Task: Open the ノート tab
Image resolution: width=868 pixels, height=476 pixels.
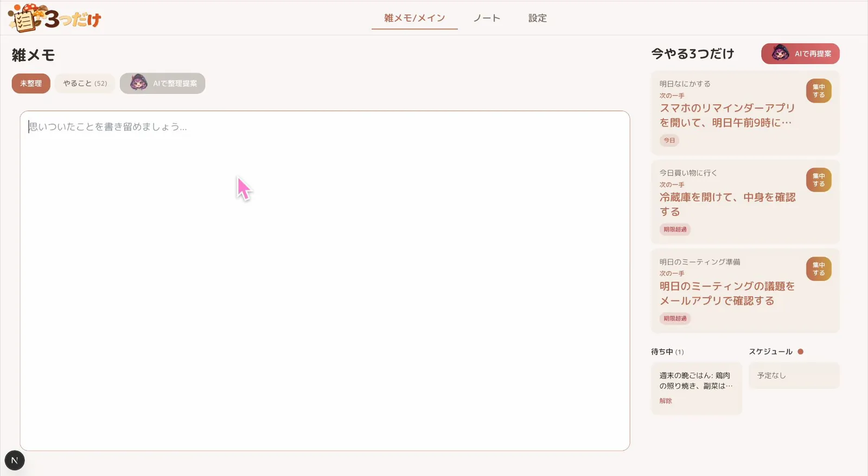Action: [487, 18]
